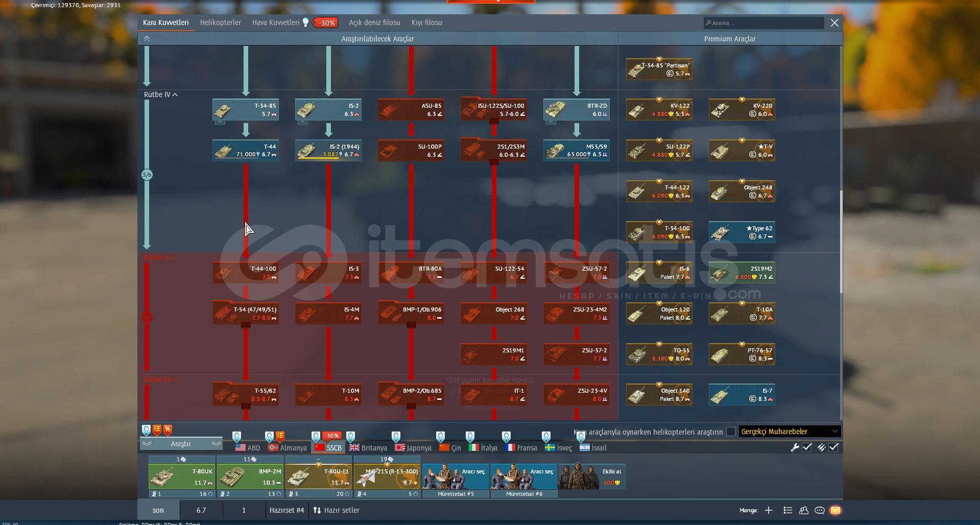Select the T-34-85 tank card
980x525 pixels.
click(246, 110)
